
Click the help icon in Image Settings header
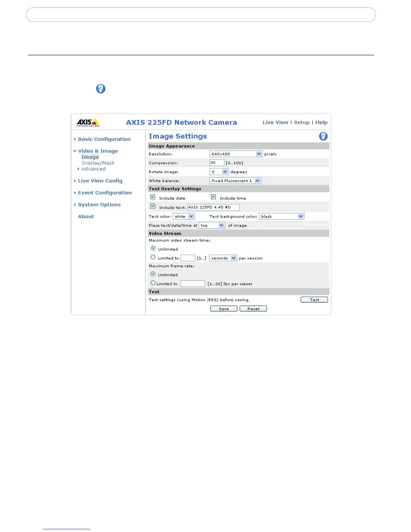click(x=323, y=136)
